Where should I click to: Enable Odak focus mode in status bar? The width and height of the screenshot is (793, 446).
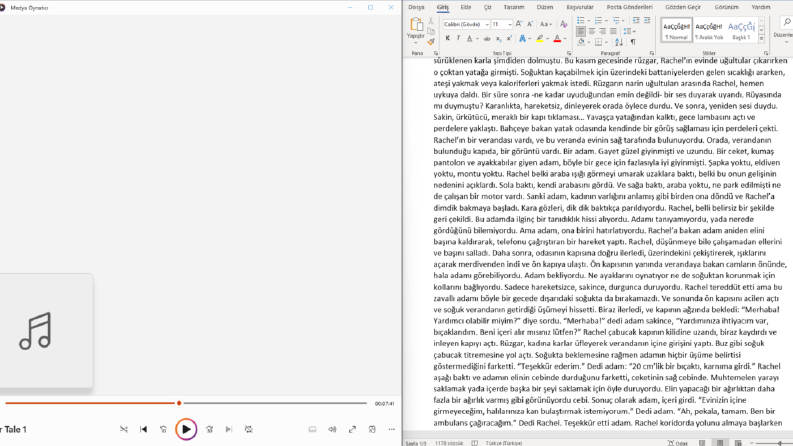pos(678,443)
